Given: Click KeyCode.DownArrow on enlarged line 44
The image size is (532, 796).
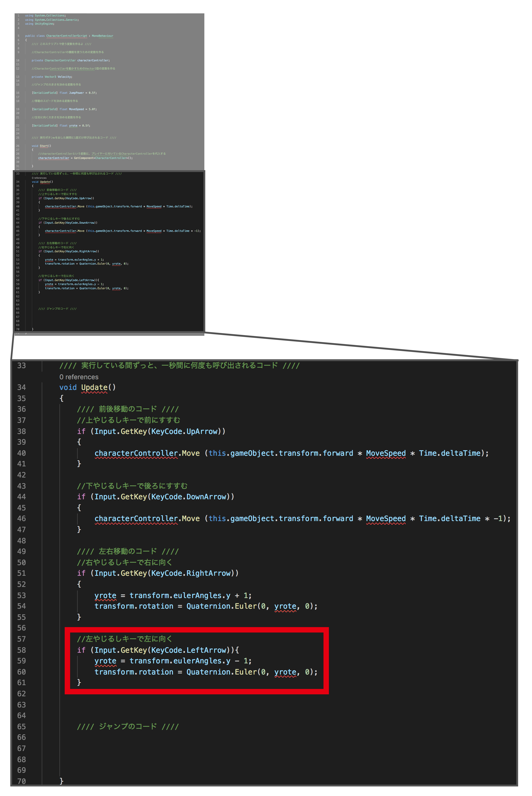Looking at the screenshot, I should pos(189,497).
